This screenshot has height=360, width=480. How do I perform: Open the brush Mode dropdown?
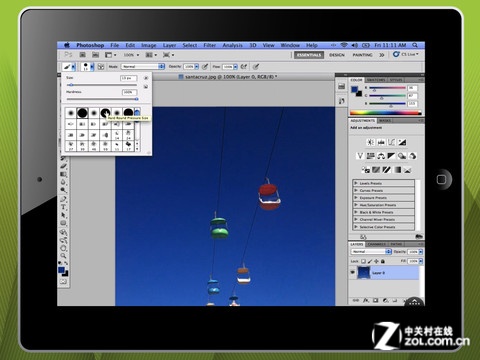pyautogui.click(x=143, y=67)
